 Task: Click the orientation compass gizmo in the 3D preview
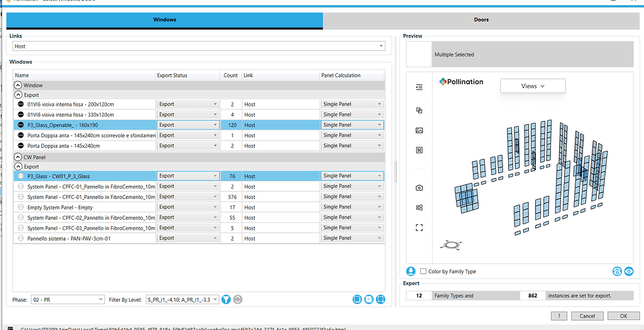(451, 245)
